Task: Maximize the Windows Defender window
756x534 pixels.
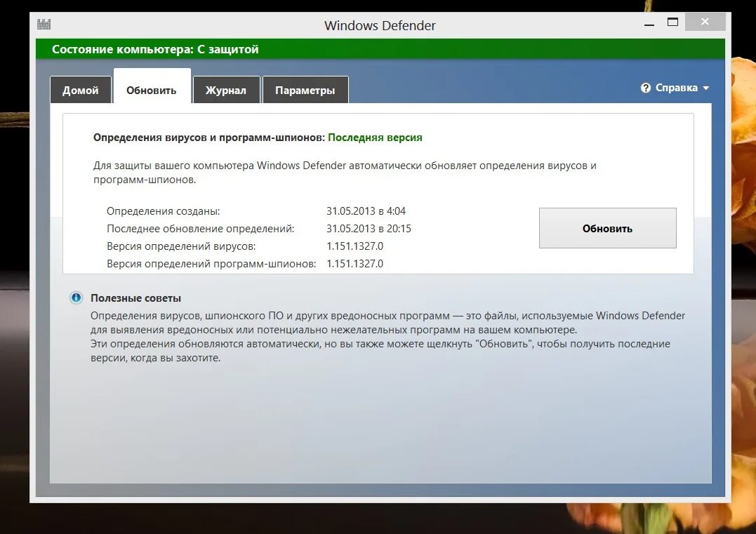Action: [672, 22]
